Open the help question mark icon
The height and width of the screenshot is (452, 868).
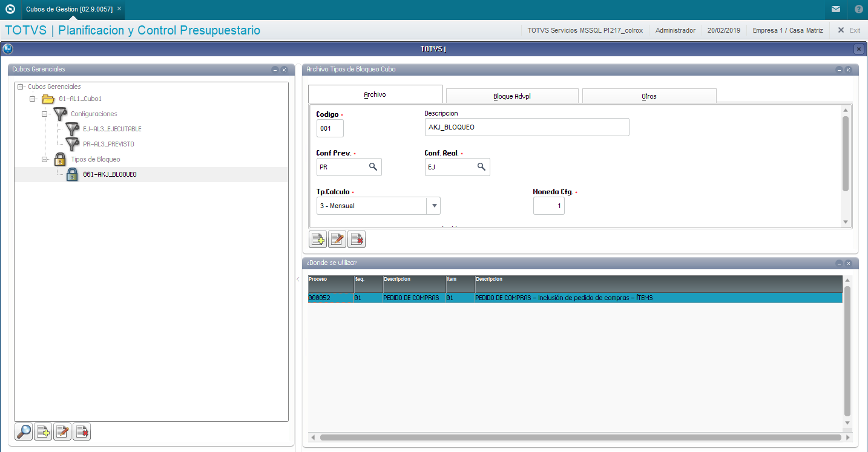[859, 9]
